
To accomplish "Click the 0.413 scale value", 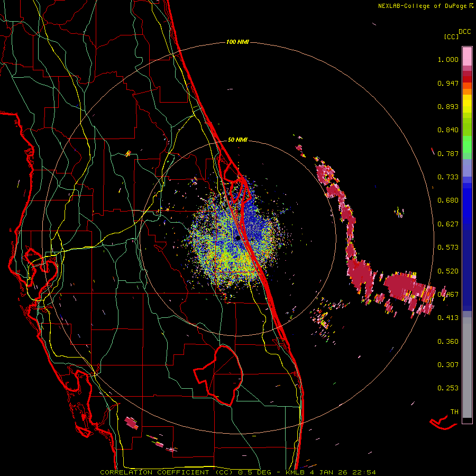I will [x=448, y=318].
